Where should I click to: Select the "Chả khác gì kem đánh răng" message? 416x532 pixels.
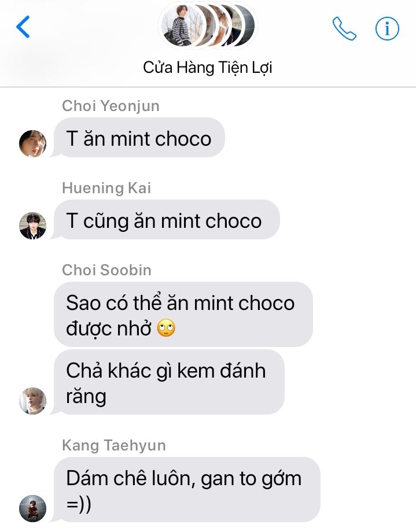pyautogui.click(x=169, y=382)
